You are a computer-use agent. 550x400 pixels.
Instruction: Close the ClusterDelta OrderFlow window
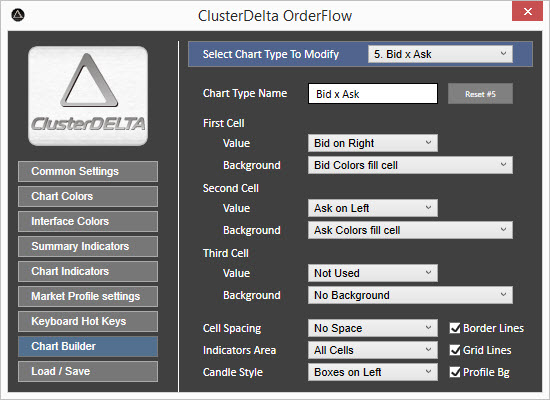[527, 12]
